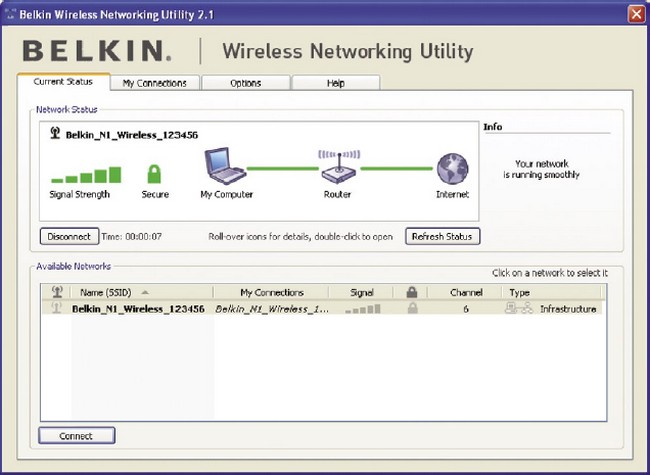Sort by Type column header

click(551, 292)
